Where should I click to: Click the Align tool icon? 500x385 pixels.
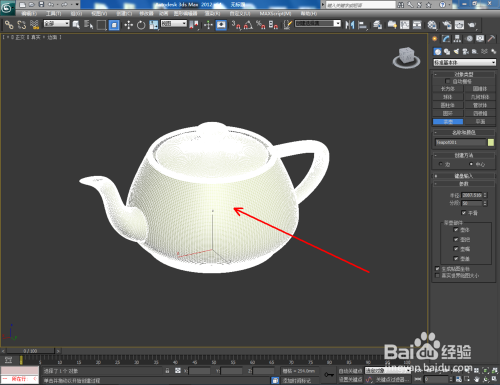[362, 25]
